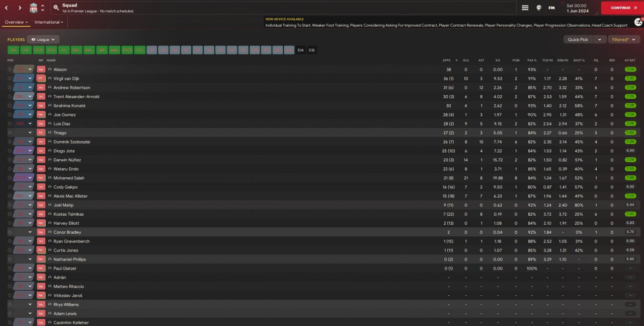Toggle picked checkbox for Dominik Szoboszlai
644x326 pixels.
click(x=10, y=142)
